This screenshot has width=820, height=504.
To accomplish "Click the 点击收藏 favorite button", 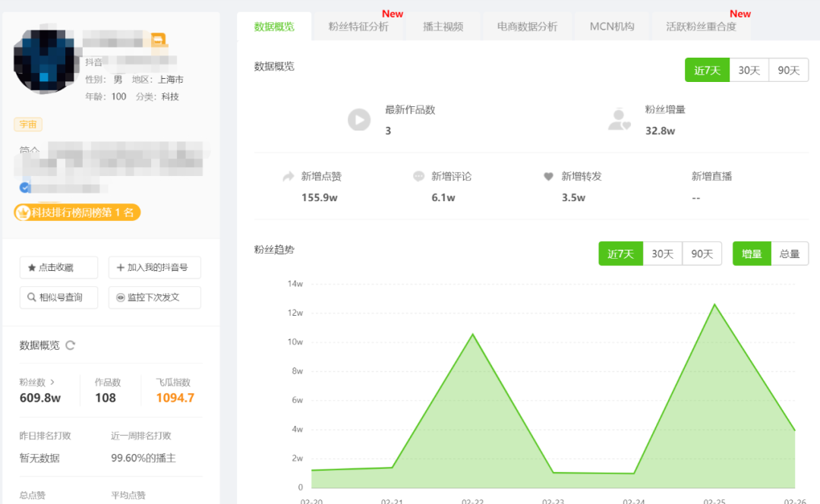I will [x=58, y=267].
